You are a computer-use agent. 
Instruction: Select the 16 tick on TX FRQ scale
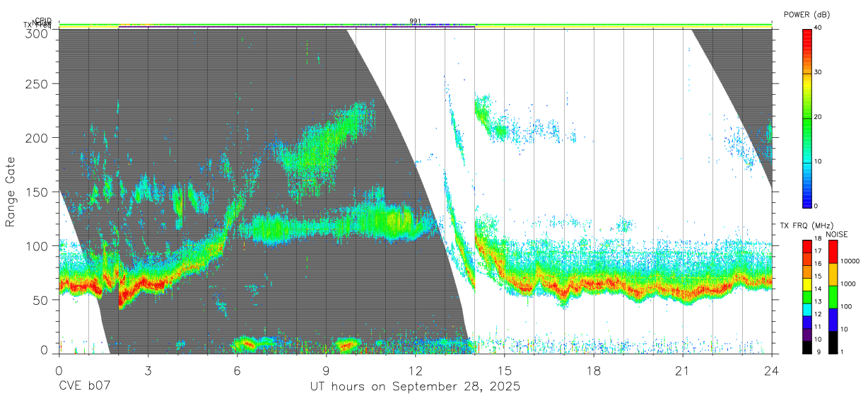(819, 265)
